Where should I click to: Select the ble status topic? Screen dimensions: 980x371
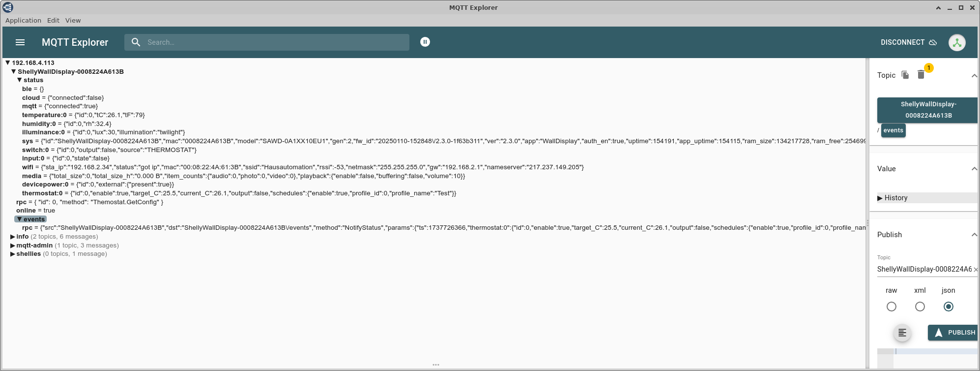pyautogui.click(x=33, y=89)
